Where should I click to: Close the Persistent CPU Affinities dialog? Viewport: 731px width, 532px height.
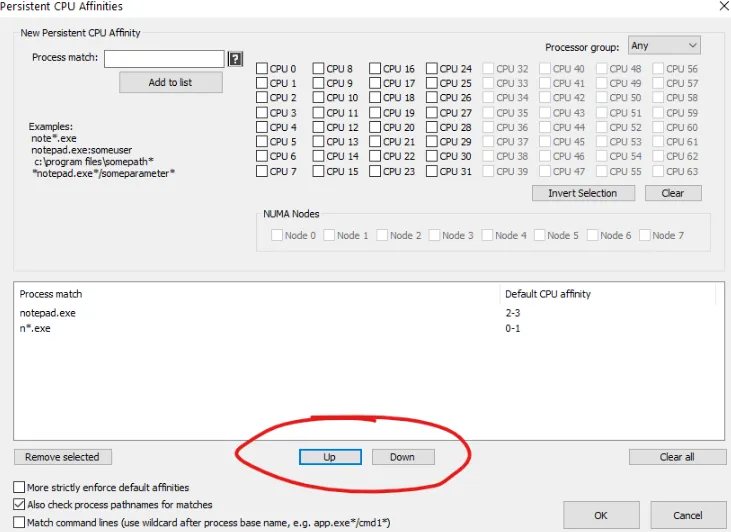pyautogui.click(x=724, y=6)
